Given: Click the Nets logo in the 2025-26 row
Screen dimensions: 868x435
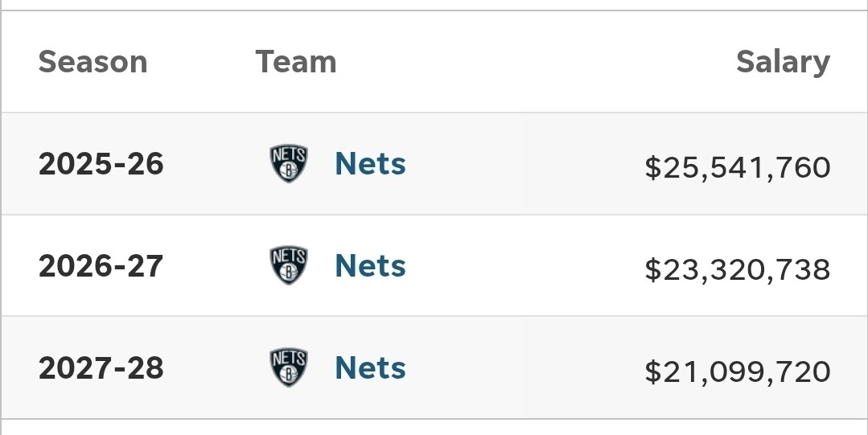Looking at the screenshot, I should [x=289, y=164].
